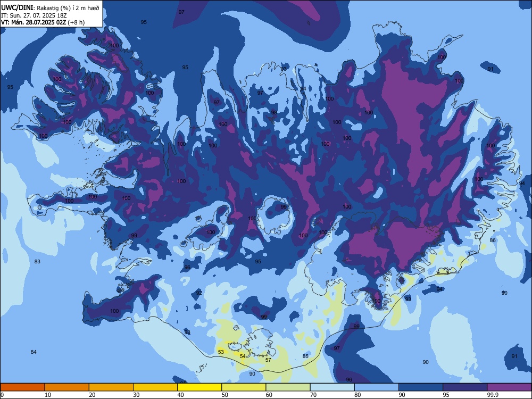
Task: Click the '53' humidity value on map
Action: (221, 352)
